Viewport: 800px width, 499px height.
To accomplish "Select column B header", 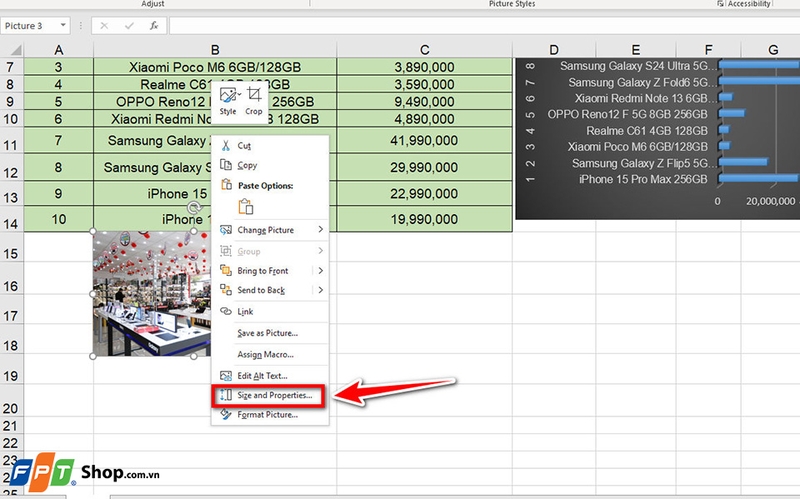I will (215, 49).
